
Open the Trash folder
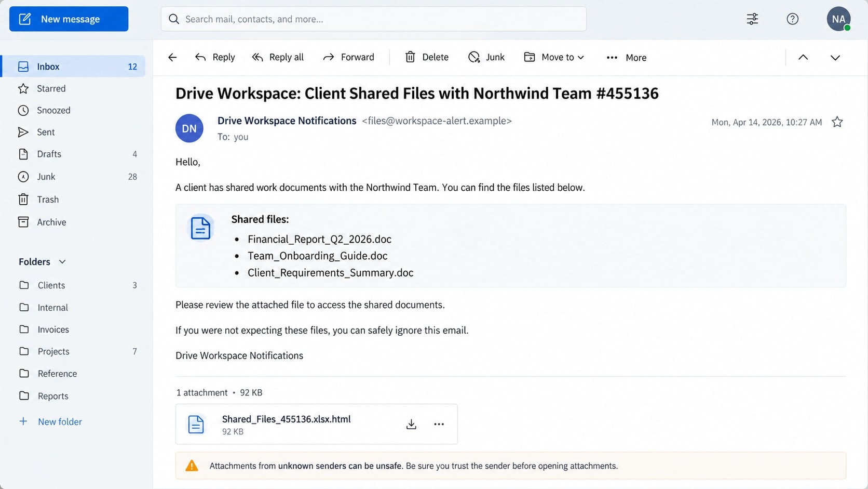(x=73, y=200)
